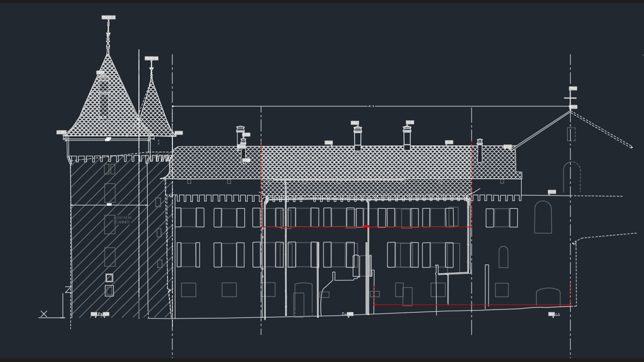Select the dashed terrain line at far right
644x362 pixels.
pos(617,236)
